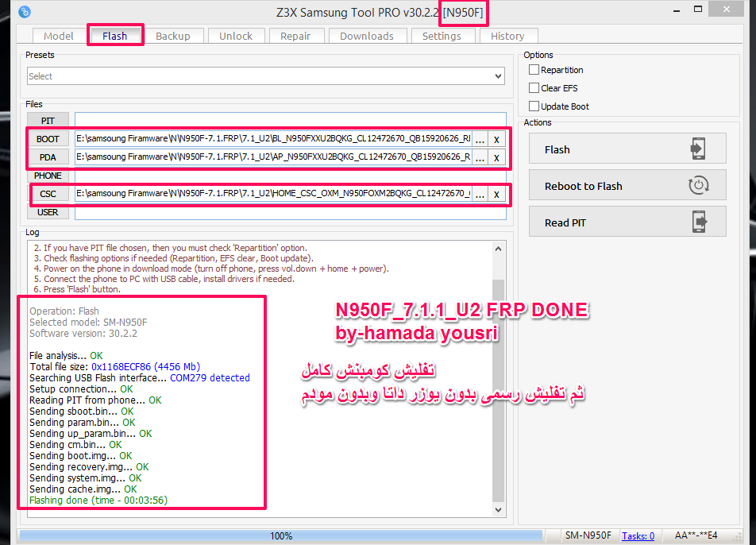This screenshot has height=545, width=756.
Task: Browse for CSC file with ... button
Action: coord(480,195)
